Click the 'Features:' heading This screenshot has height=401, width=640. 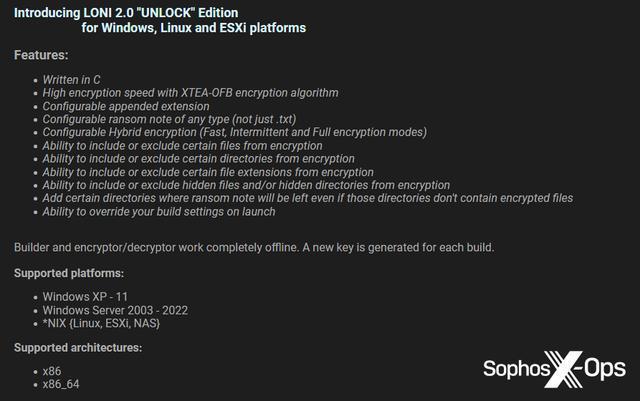pos(41,54)
